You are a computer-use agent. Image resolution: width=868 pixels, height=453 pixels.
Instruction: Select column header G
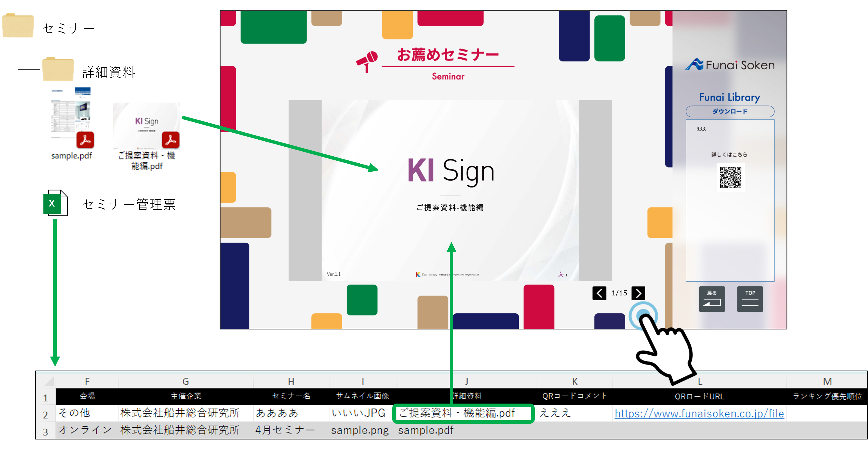point(185,381)
